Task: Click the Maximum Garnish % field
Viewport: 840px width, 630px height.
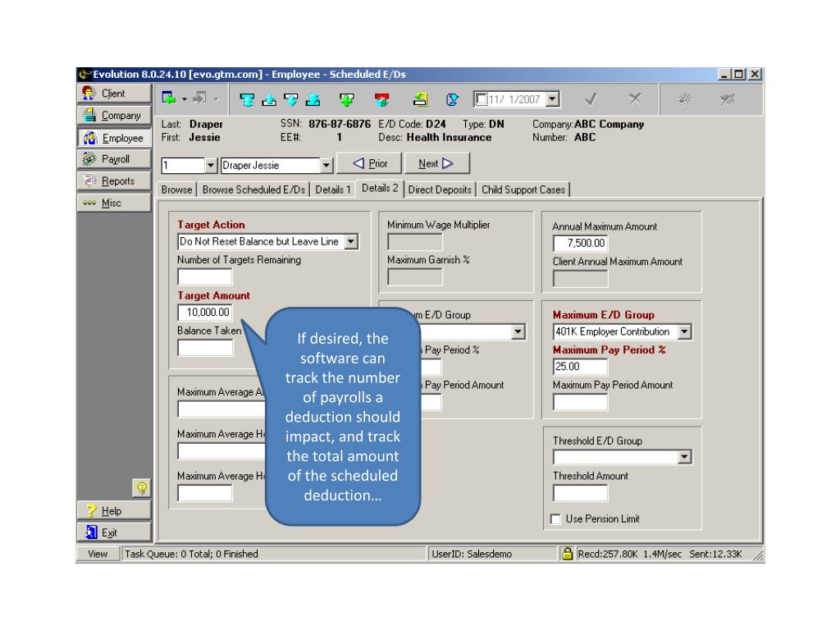Action: pos(415,277)
